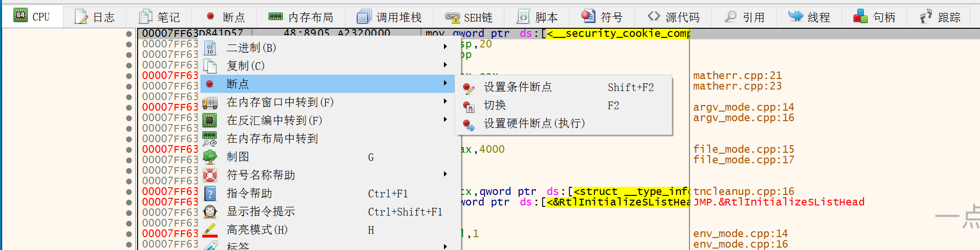Choose 设置硬件断点(执行) menu entry
The image size is (980, 250).
point(563,124)
